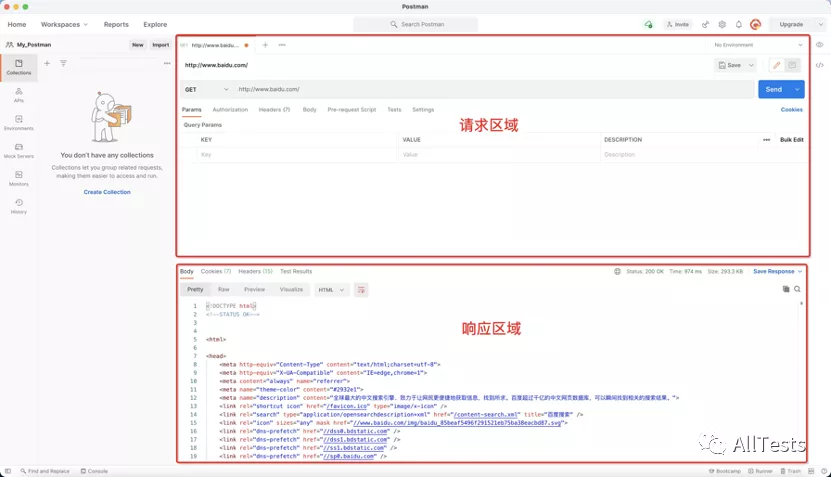Click the Send button
The width and height of the screenshot is (832, 478).
pyautogui.click(x=774, y=90)
